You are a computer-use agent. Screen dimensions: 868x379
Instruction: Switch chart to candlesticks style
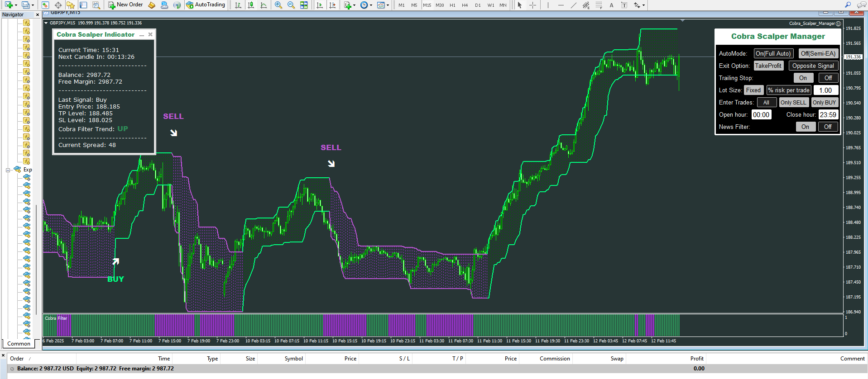point(251,5)
